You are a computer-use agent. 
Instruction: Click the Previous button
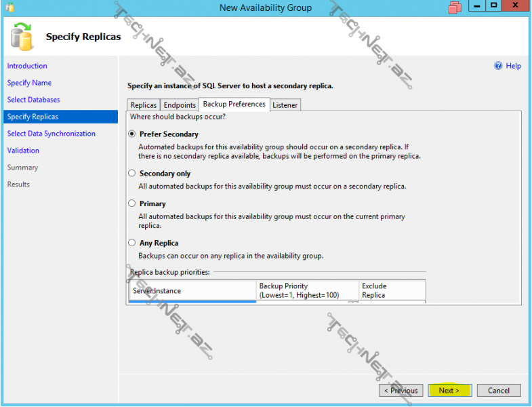[401, 391]
